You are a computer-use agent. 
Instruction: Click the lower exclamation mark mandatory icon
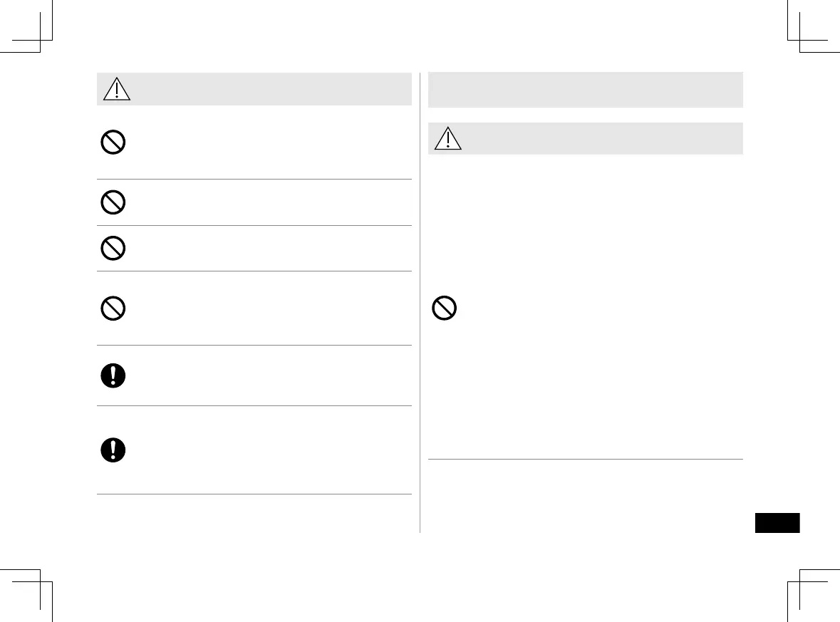click(x=113, y=450)
